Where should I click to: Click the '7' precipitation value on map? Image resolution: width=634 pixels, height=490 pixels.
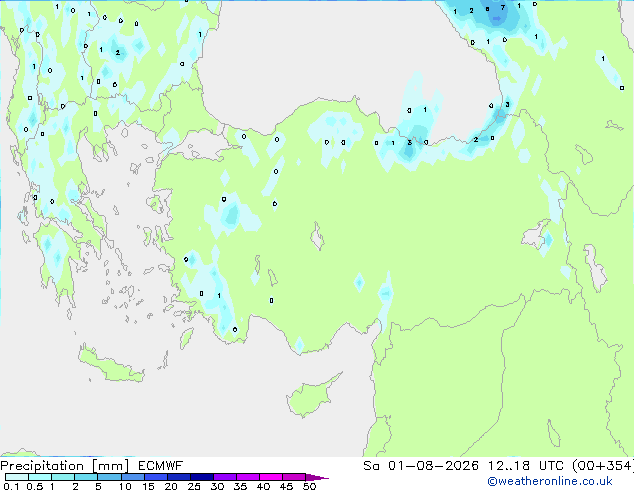[503, 7]
